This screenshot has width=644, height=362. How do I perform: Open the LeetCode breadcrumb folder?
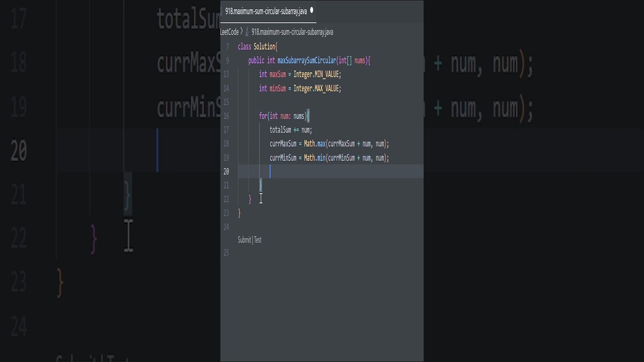(229, 32)
